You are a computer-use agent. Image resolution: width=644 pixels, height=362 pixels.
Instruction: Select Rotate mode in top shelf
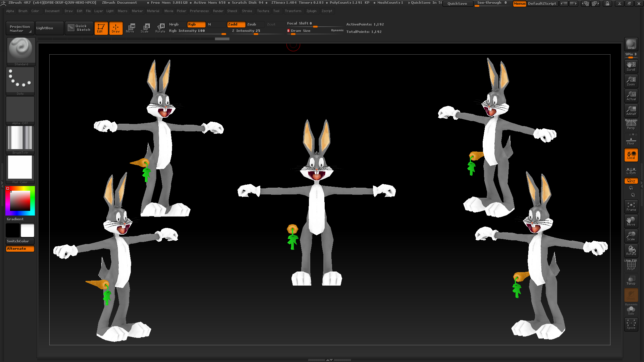tap(160, 28)
